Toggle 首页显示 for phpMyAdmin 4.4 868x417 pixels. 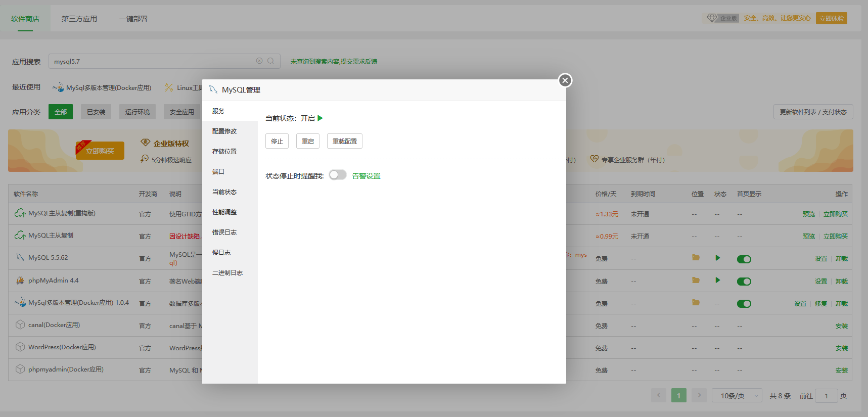pos(744,282)
